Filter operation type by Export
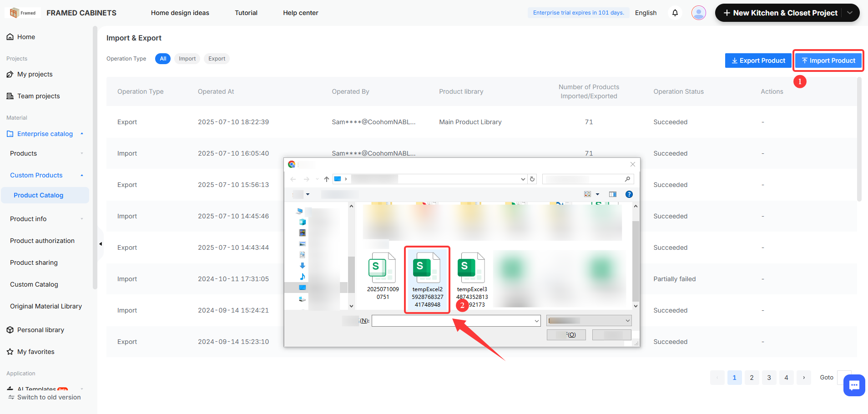The image size is (868, 414). (x=217, y=59)
